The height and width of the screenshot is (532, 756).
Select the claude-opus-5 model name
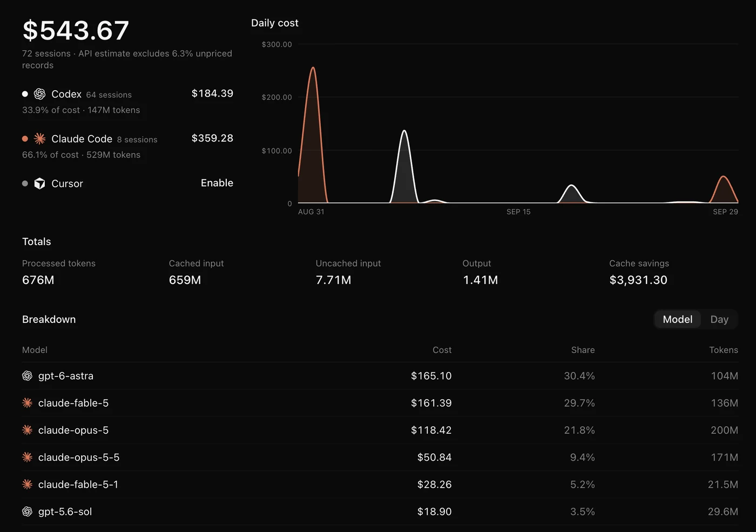click(73, 430)
